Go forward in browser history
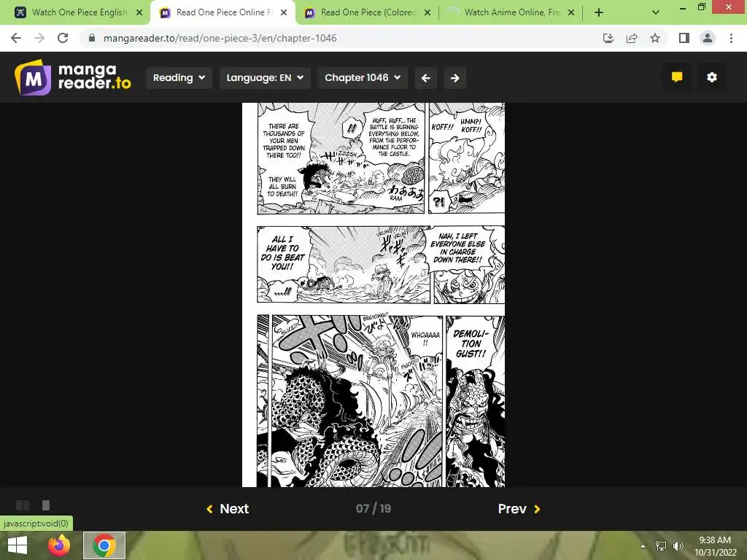 point(39,38)
